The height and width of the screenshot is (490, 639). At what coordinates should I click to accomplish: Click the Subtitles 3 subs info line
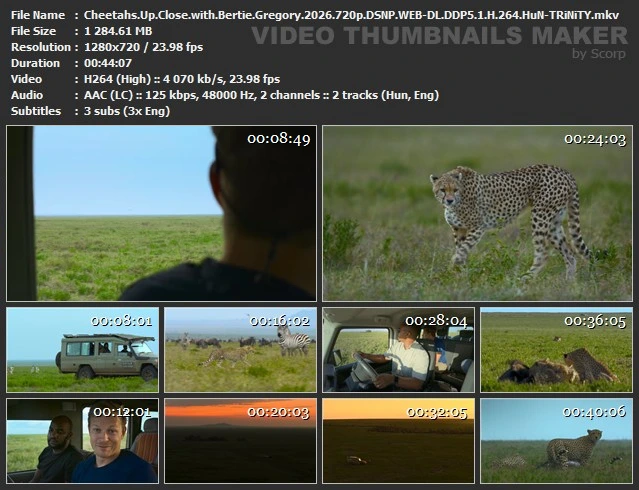pyautogui.click(x=127, y=111)
